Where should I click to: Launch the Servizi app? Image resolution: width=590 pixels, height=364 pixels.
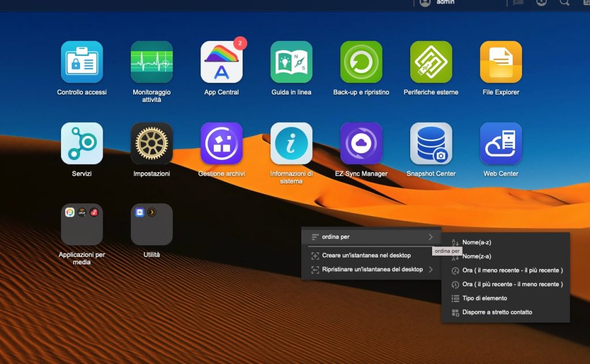[82, 143]
